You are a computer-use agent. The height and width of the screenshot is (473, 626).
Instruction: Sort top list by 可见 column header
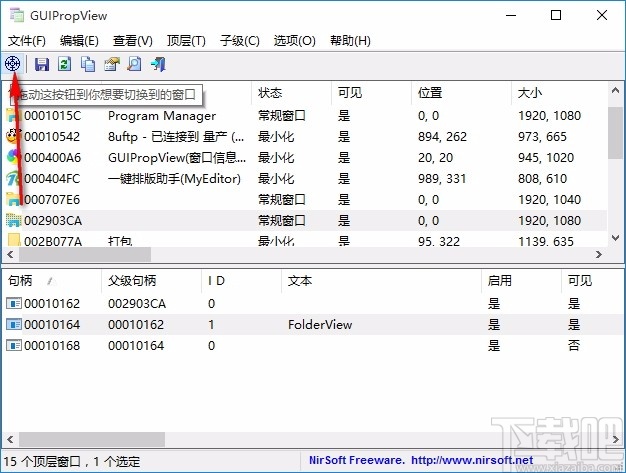pyautogui.click(x=371, y=93)
